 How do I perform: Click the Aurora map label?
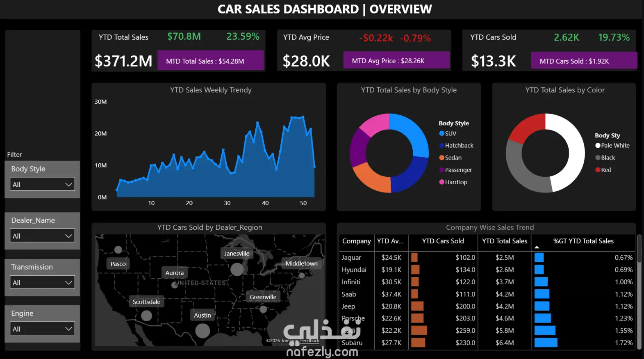pos(174,273)
